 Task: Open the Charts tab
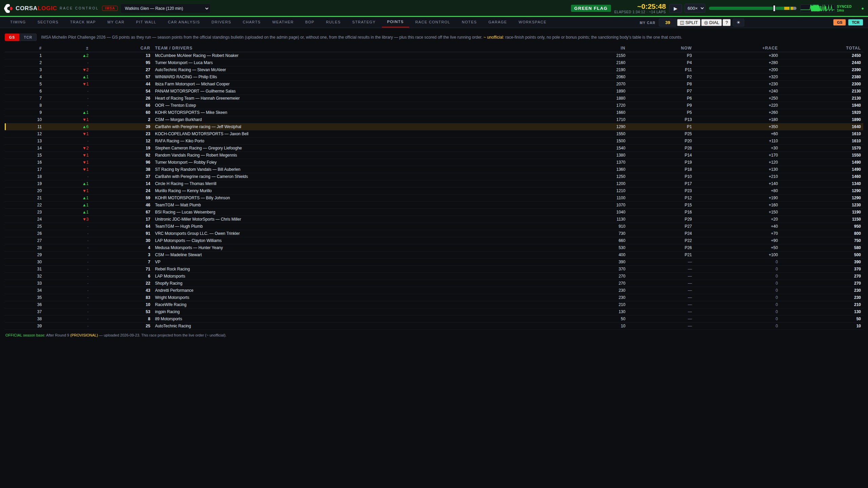252,22
